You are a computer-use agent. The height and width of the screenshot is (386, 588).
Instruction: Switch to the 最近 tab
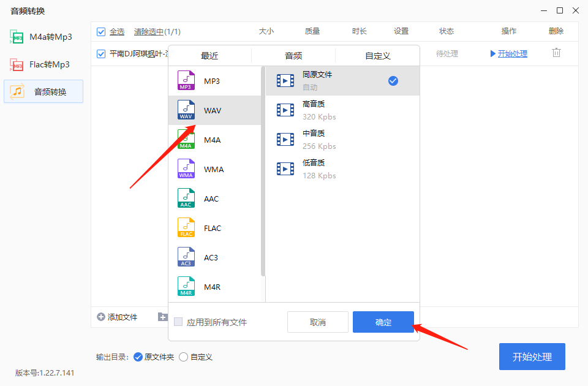209,56
